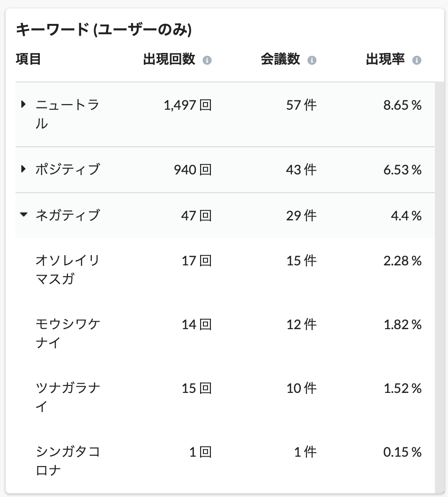Click the ツナガラナイ keyword row
The width and height of the screenshot is (448, 497).
pyautogui.click(x=225, y=397)
